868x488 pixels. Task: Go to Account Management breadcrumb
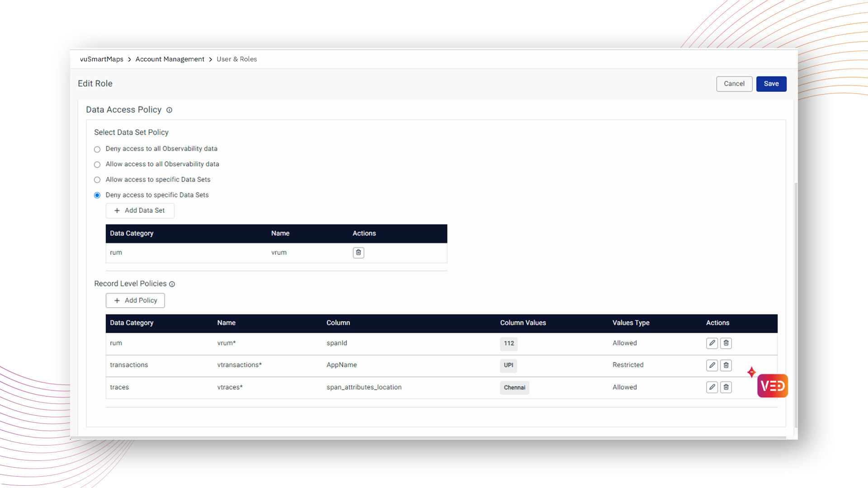coord(170,59)
